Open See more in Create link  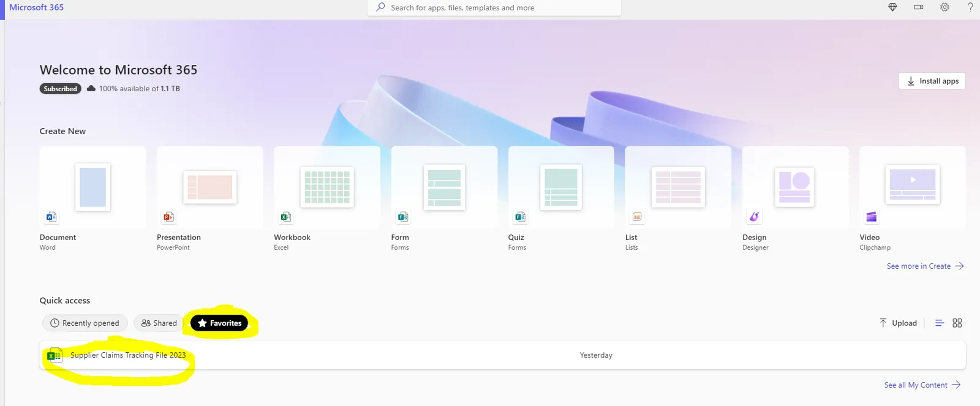[x=925, y=266]
